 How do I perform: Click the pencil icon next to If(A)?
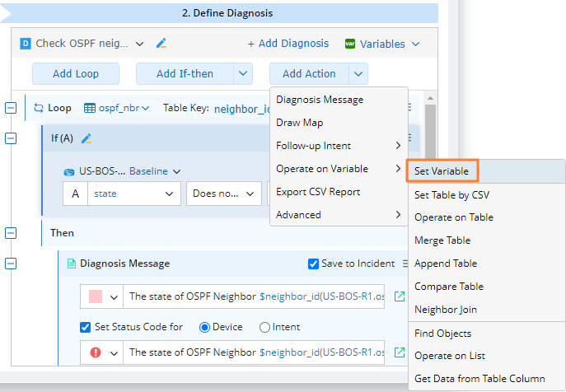click(87, 138)
